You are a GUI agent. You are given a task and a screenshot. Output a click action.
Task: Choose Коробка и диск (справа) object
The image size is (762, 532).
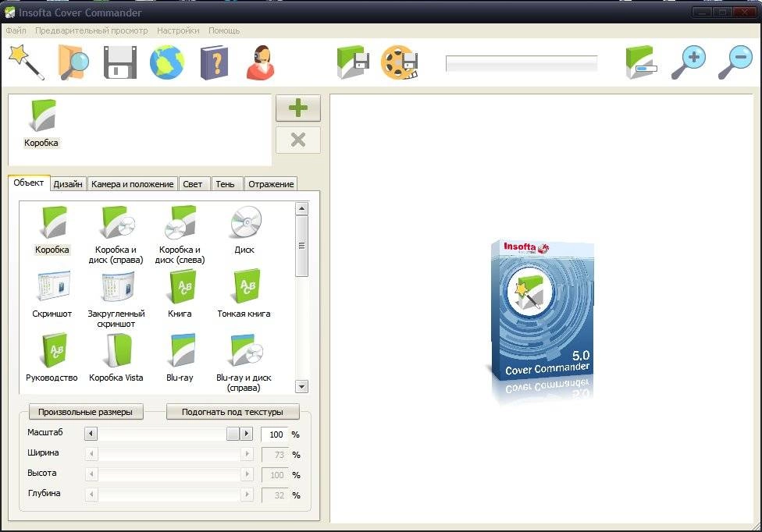pos(116,235)
